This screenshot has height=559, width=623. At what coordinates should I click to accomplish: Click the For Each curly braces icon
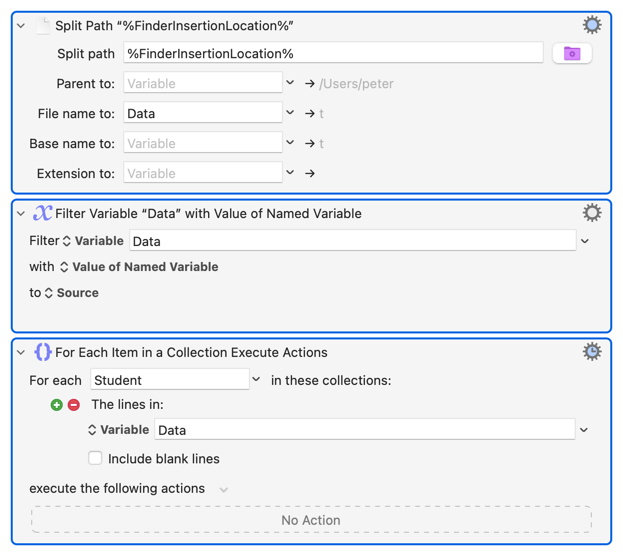tap(42, 352)
